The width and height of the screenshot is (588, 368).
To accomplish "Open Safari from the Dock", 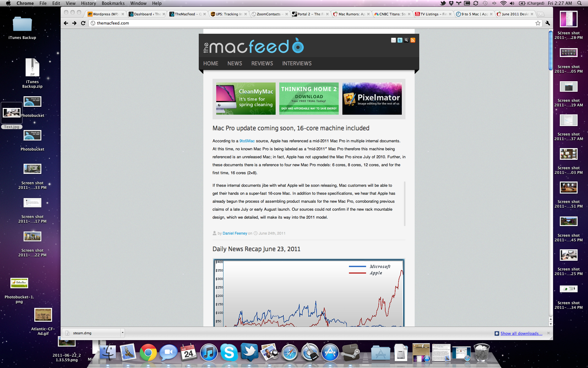I will click(x=290, y=353).
